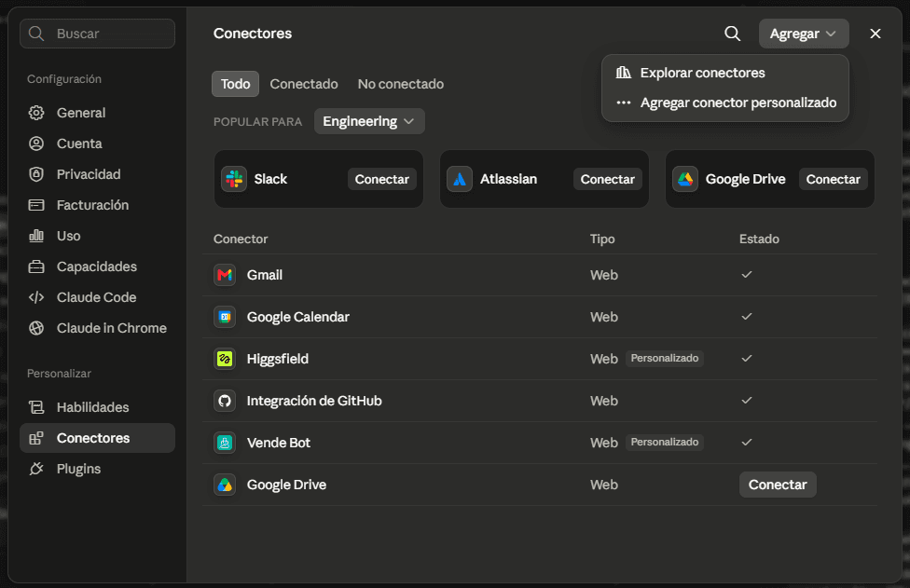The height and width of the screenshot is (588, 910).
Task: Choose Agregar conector personalizado option
Action: tap(724, 103)
